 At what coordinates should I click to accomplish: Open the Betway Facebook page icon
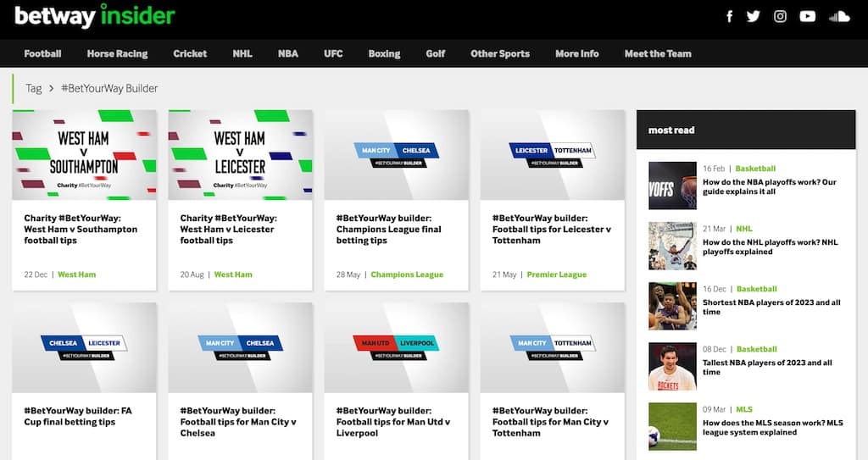(729, 16)
